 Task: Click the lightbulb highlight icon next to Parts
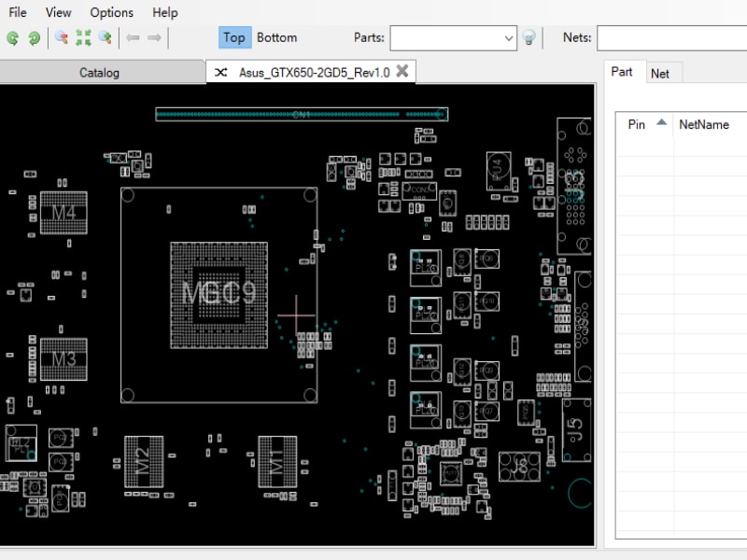pyautogui.click(x=529, y=37)
